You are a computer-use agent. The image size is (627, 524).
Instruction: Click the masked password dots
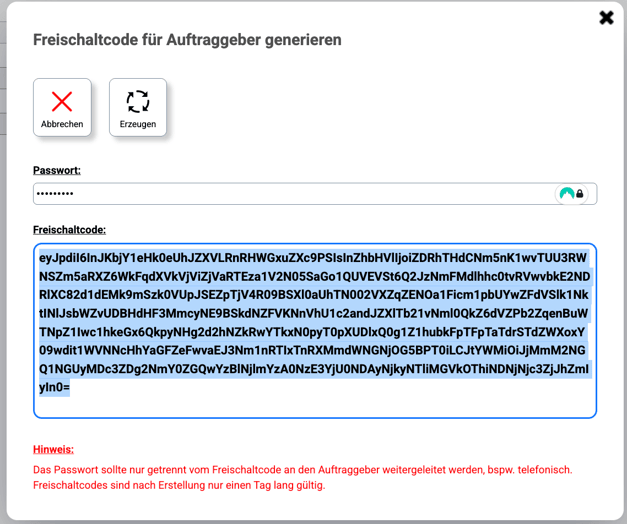pos(54,194)
